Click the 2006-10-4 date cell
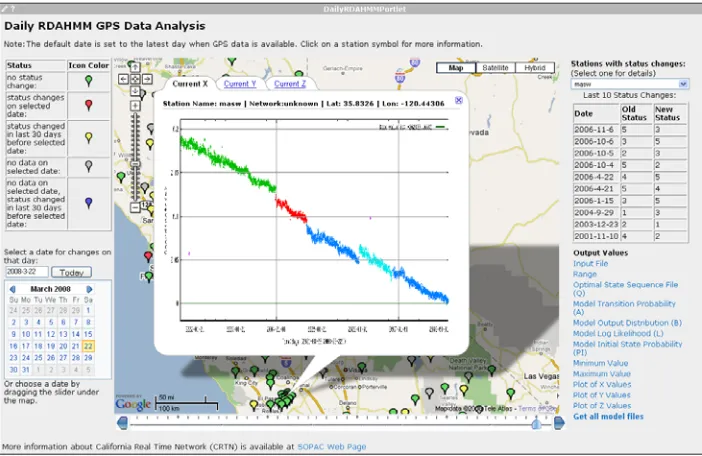 (x=596, y=165)
